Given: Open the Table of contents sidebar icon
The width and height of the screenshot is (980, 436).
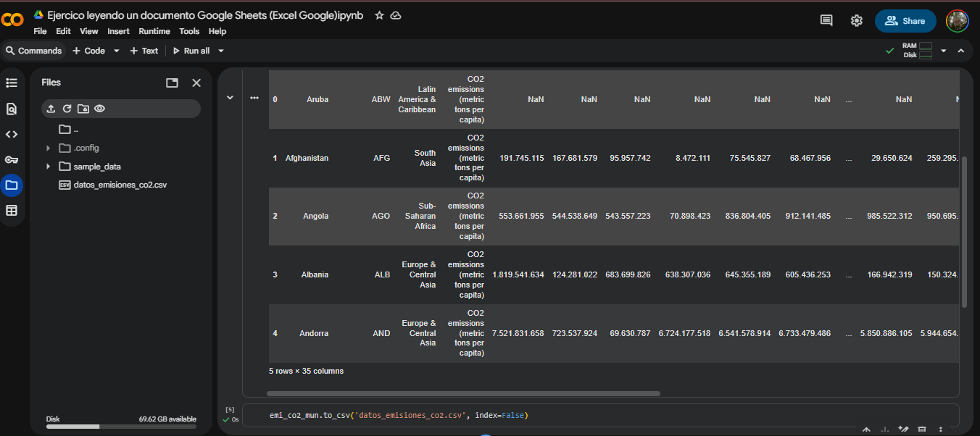Looking at the screenshot, I should [x=12, y=83].
